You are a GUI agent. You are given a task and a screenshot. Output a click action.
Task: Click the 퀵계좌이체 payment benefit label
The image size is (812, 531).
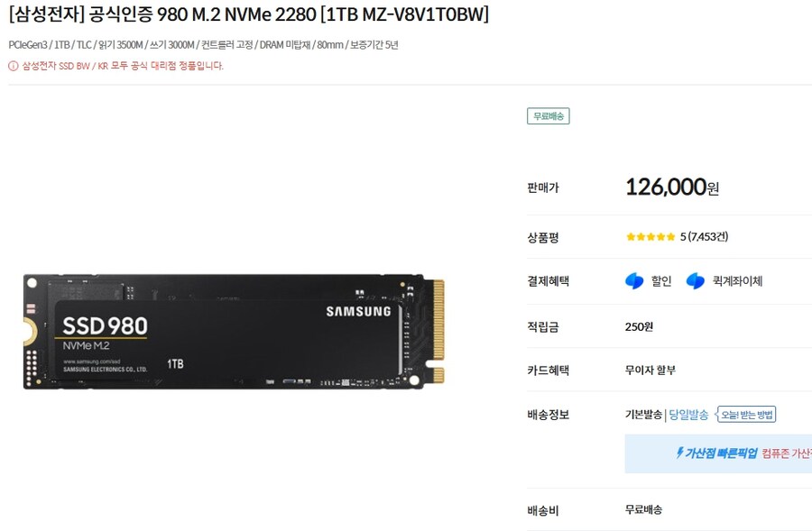tap(737, 281)
